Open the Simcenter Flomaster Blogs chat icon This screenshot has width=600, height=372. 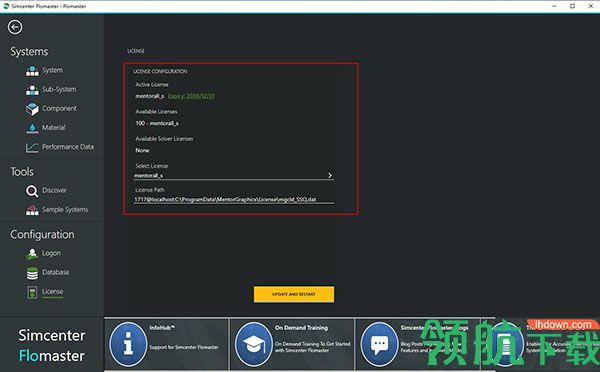(x=379, y=344)
